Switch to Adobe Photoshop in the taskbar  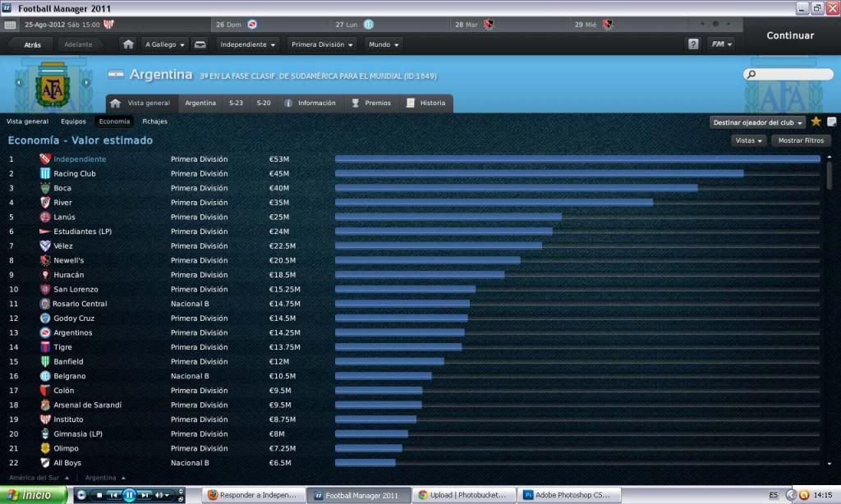[568, 496]
